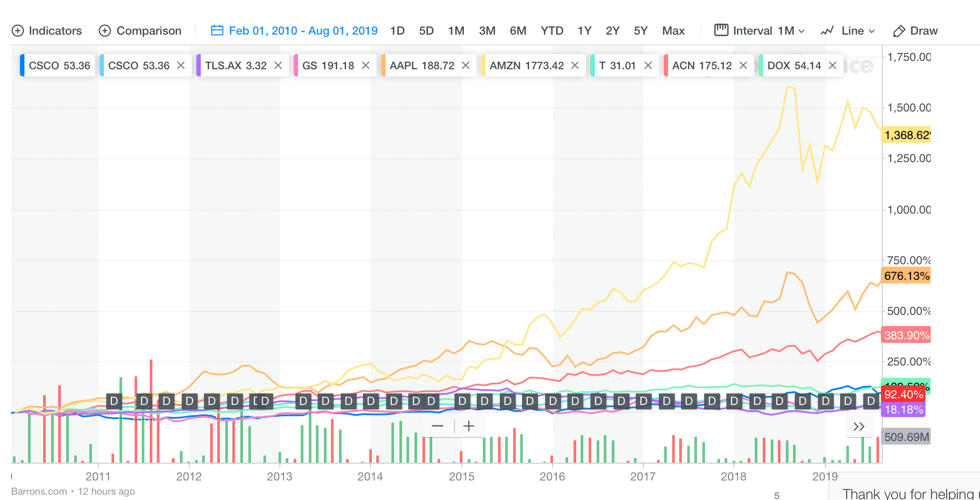Screen dimensions: 980x500
Task: Click the Draw pencil icon
Action: pyautogui.click(x=899, y=31)
